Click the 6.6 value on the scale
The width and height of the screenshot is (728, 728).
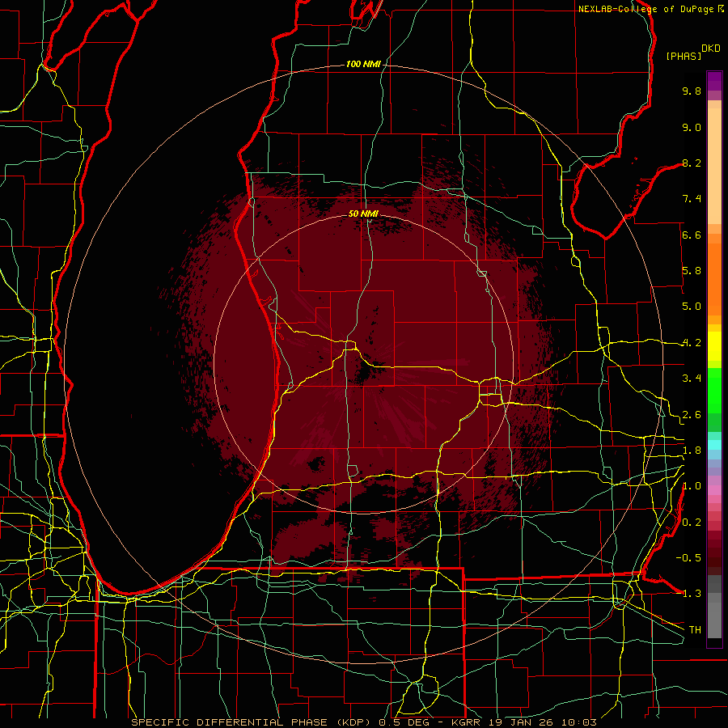[x=692, y=235]
